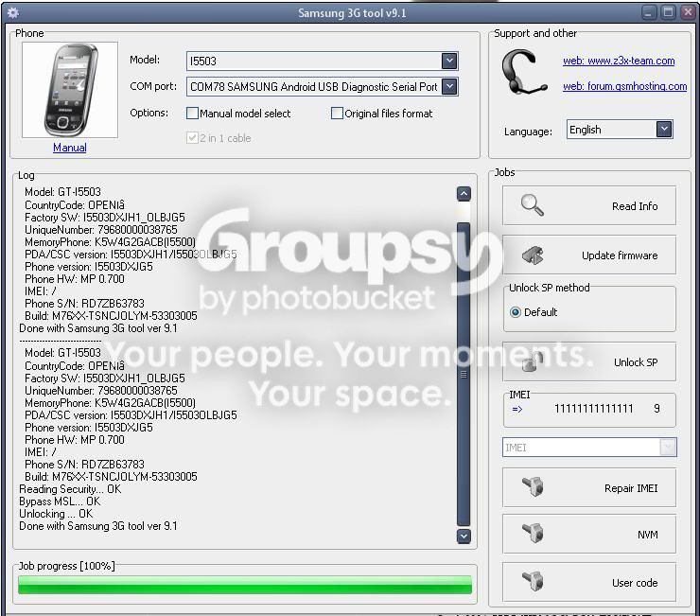Click the padlock icon on Unlock SP
The width and height of the screenshot is (700, 616).
[x=533, y=361]
